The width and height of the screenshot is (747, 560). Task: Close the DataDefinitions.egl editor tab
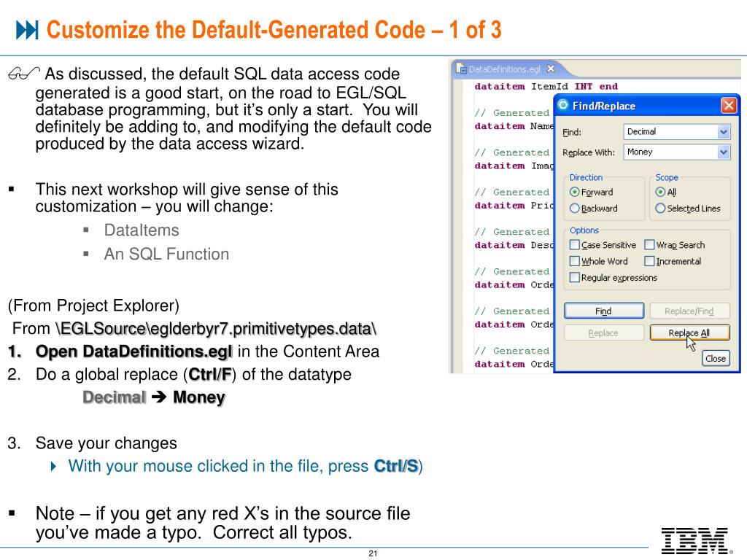coord(551,69)
